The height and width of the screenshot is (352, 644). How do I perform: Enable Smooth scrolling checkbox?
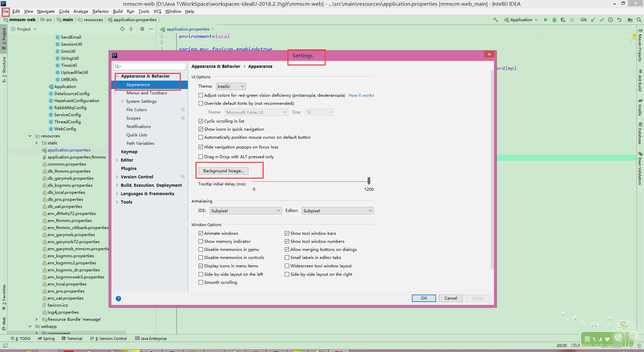tap(201, 282)
